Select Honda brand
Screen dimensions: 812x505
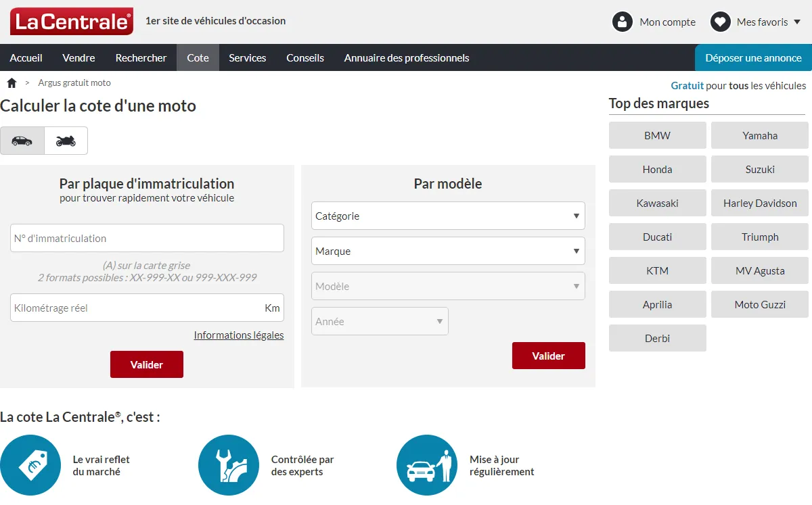[658, 169]
